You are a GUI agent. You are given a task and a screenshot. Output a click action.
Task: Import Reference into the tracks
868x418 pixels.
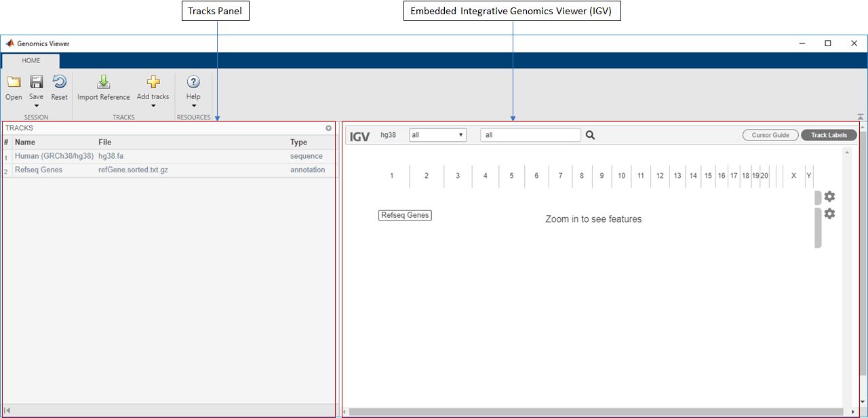(103, 87)
